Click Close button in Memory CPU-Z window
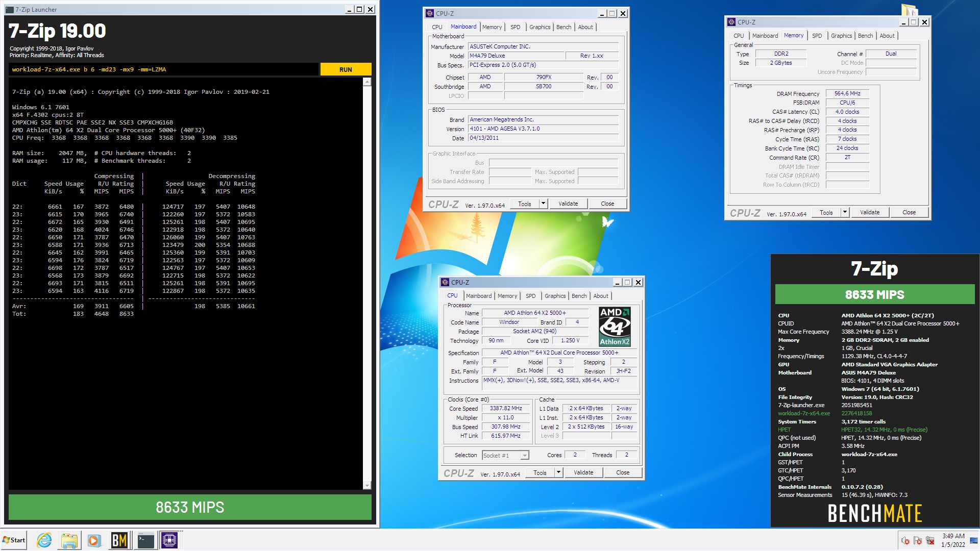 (x=909, y=213)
